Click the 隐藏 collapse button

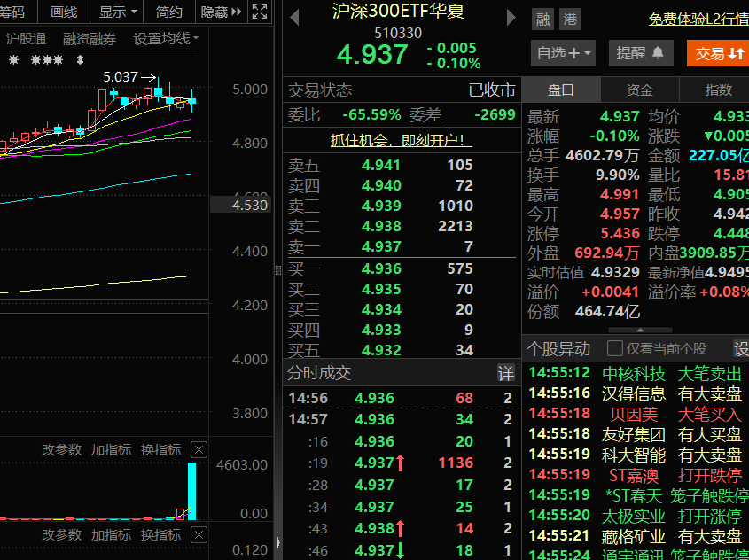tap(222, 12)
